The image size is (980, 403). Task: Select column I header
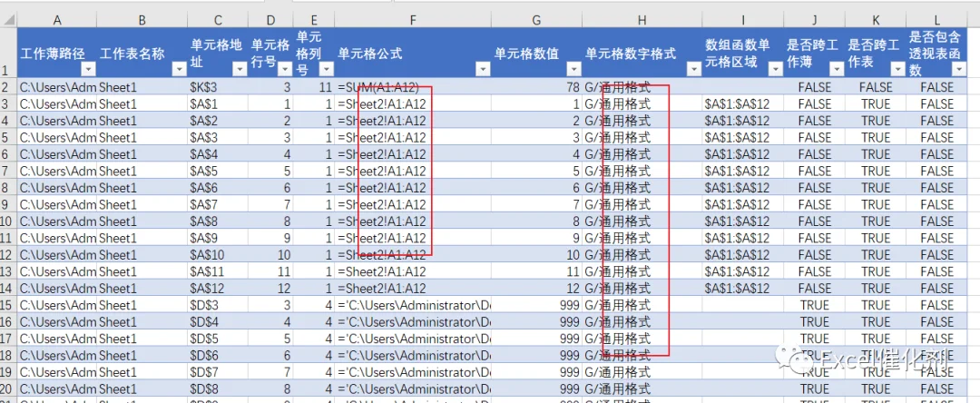[740, 20]
